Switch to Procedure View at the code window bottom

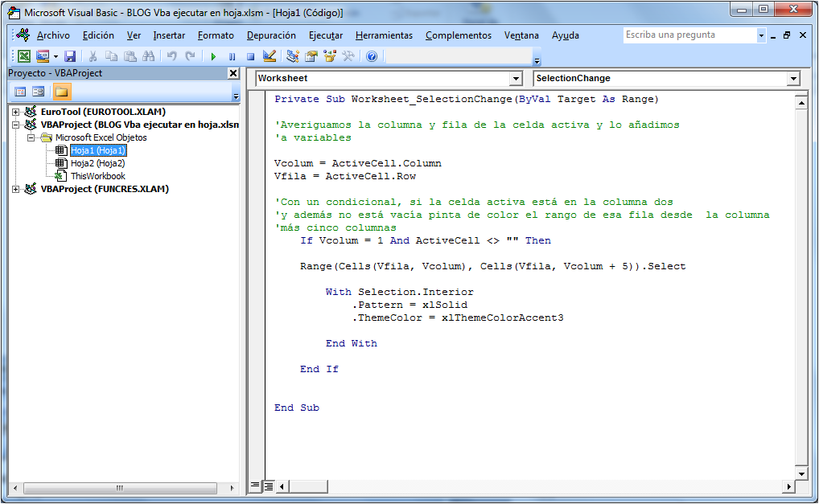coord(255,486)
